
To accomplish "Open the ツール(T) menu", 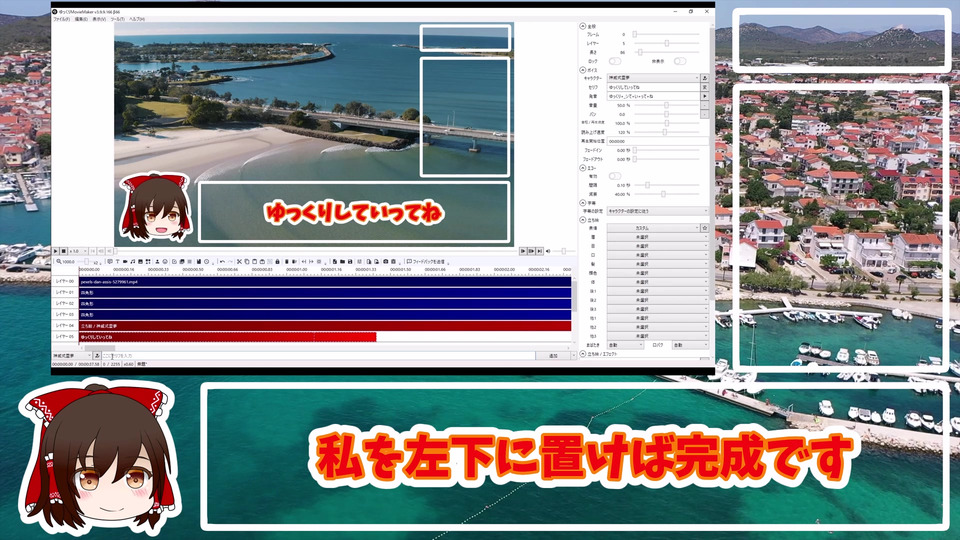I will 118,19.
